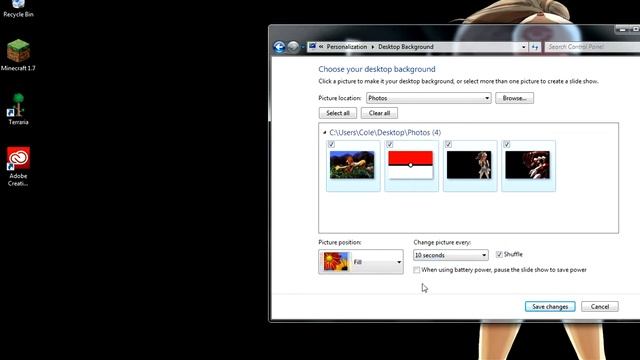This screenshot has width=640, height=360.
Task: Select the standing character on black thumbnail
Action: click(x=469, y=165)
